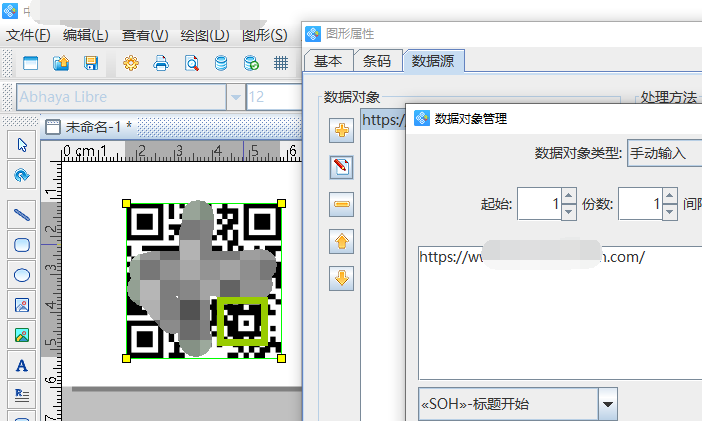Expand the «SOH»-标题开始 dropdown arrow
This screenshot has width=702, height=421.
608,404
